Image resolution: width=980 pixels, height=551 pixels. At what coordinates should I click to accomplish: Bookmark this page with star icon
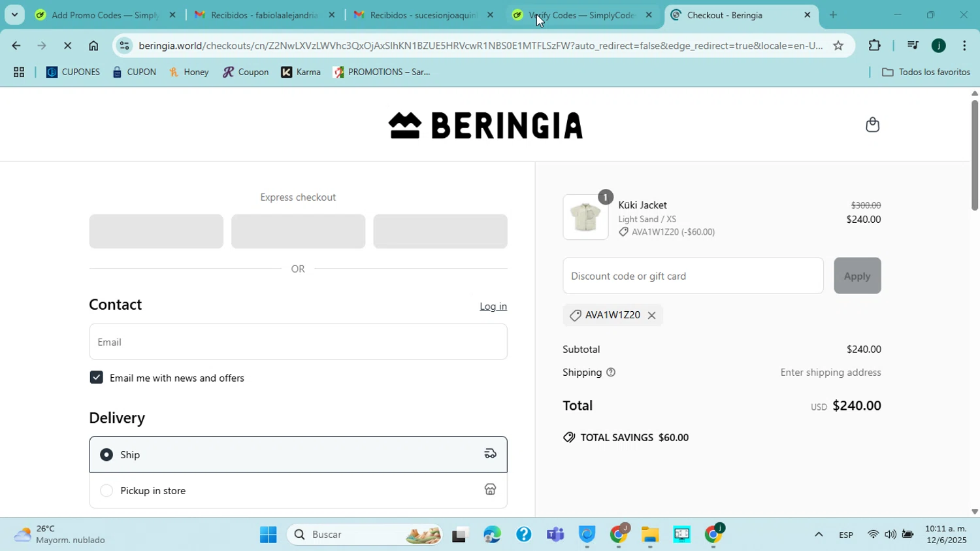(838, 46)
